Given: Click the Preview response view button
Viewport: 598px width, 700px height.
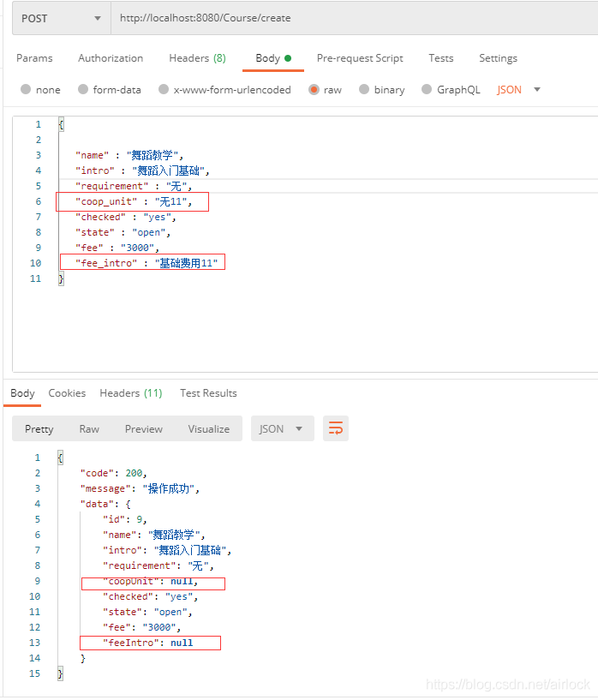Looking at the screenshot, I should (144, 428).
